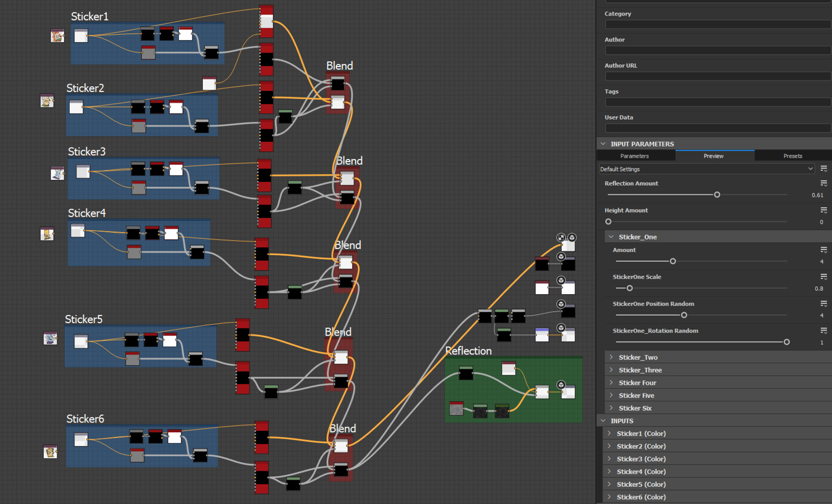Image resolution: width=832 pixels, height=504 pixels.
Task: Select the Sticker5 input image node
Action: tap(50, 338)
